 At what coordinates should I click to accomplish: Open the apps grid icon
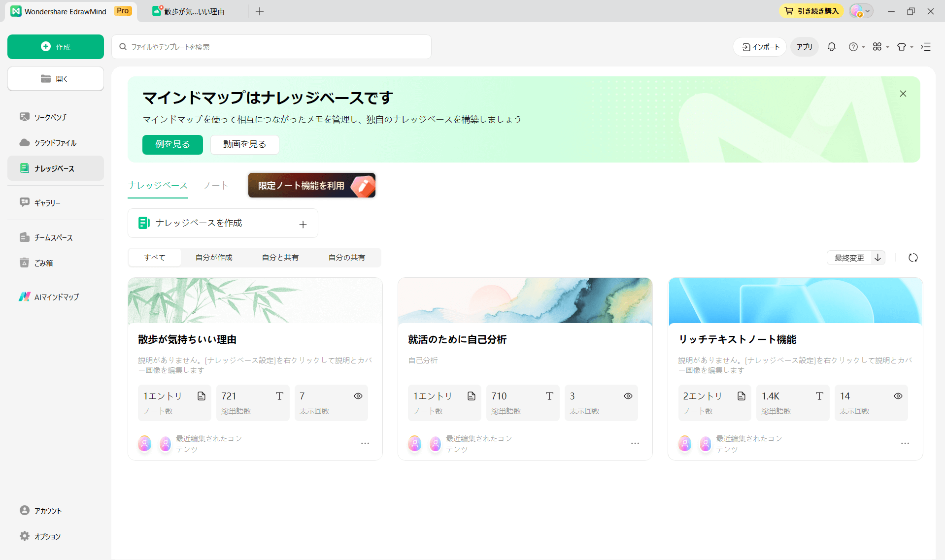(877, 47)
